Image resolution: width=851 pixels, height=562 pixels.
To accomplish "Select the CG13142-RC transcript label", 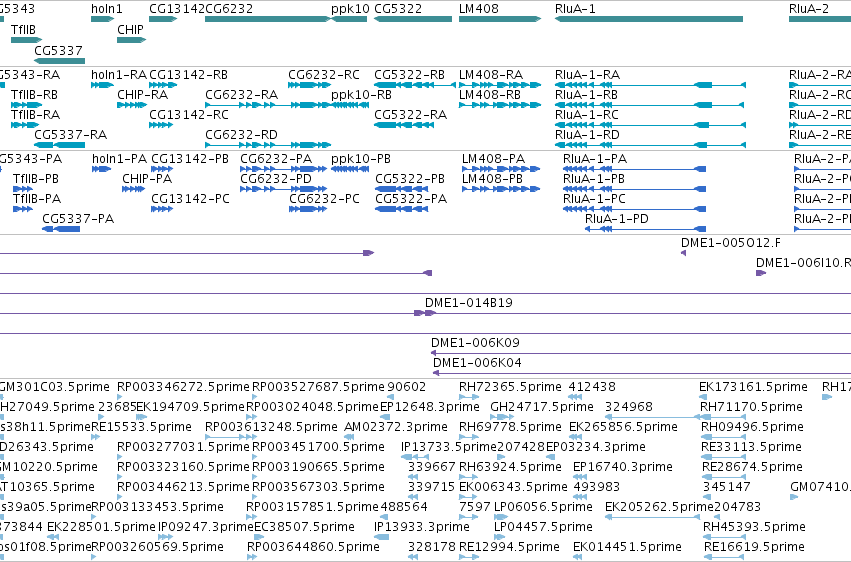I will [x=189, y=115].
